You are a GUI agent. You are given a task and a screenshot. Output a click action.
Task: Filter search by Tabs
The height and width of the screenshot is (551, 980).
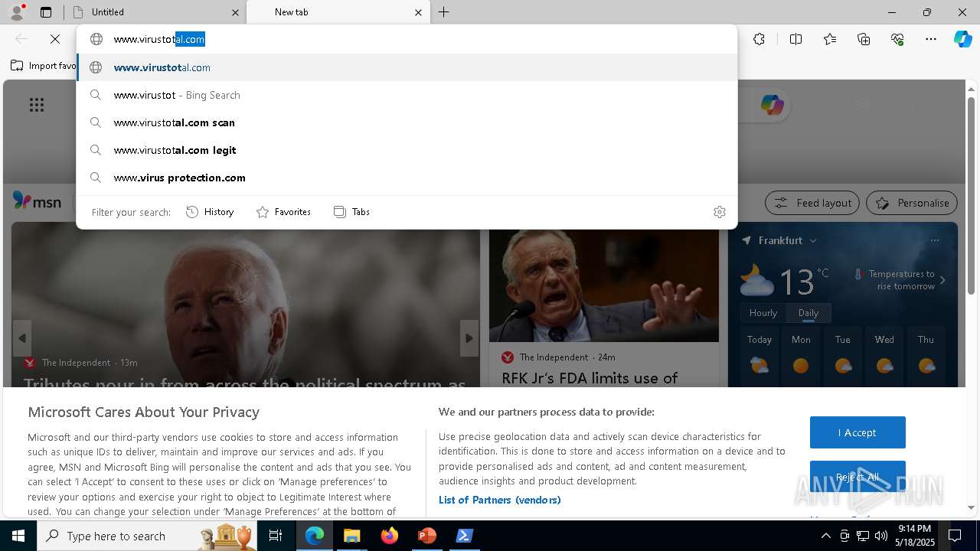(351, 212)
